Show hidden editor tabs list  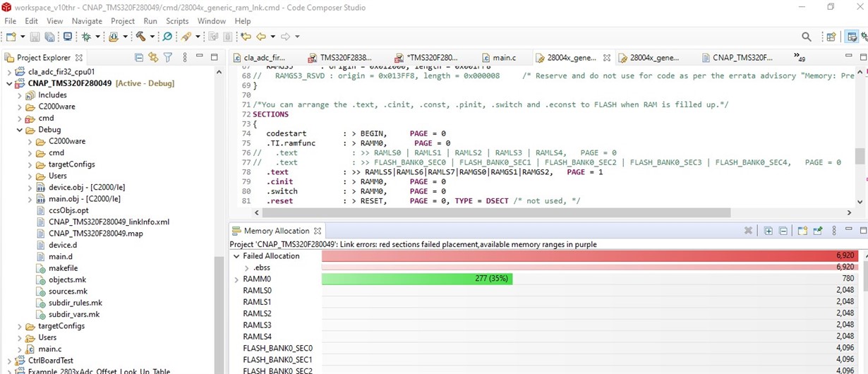coord(799,57)
